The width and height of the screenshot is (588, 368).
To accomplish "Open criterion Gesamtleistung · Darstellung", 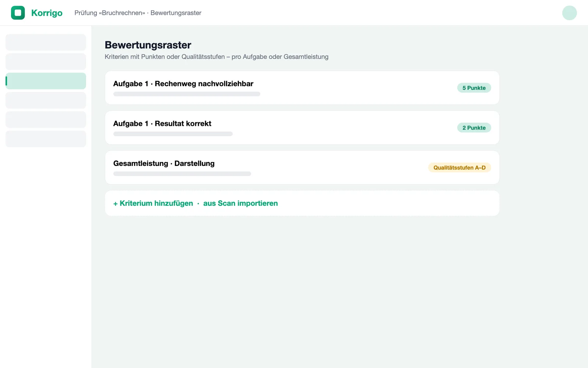I will tap(302, 167).
